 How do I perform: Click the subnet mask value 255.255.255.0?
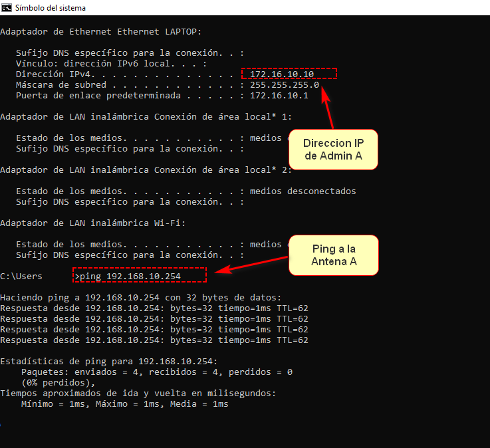(x=285, y=84)
